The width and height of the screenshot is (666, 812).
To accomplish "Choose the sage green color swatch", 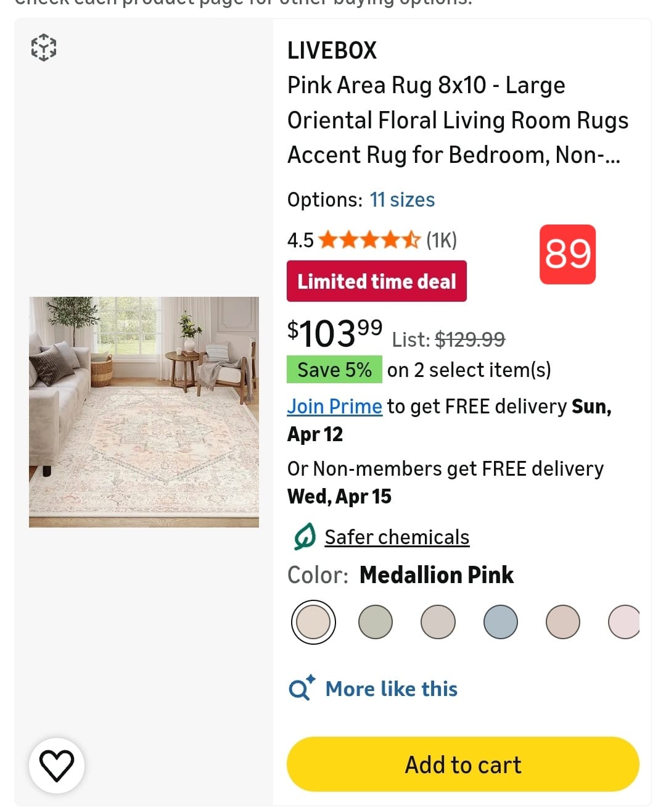I will pos(376,621).
